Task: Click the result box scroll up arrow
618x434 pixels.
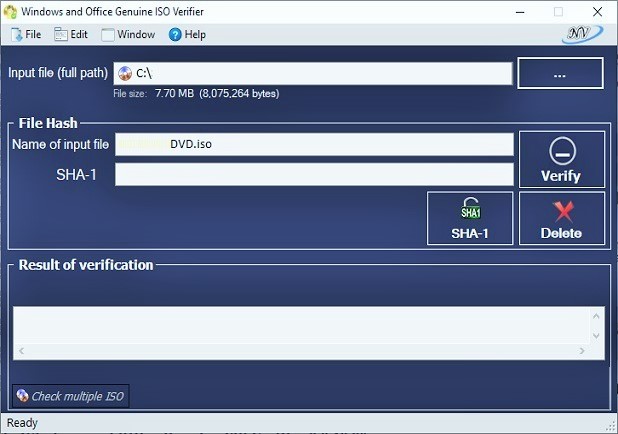Action: (x=596, y=316)
